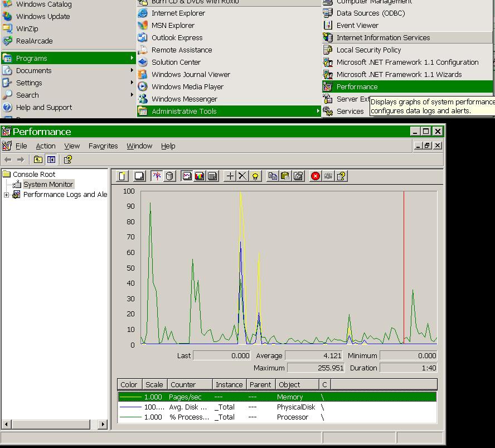Launch Performance from Administrative Tools
Screen dimensions: 495x448
(x=407, y=86)
